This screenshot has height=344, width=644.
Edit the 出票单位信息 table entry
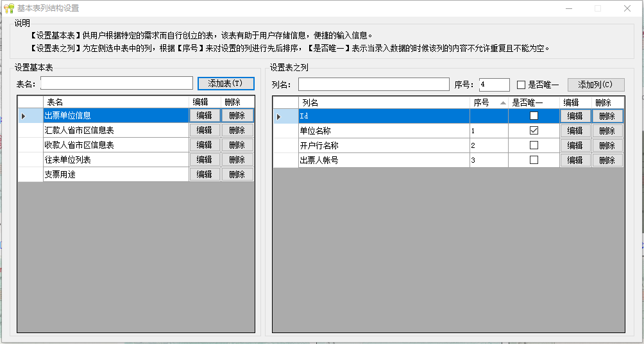[x=204, y=115]
